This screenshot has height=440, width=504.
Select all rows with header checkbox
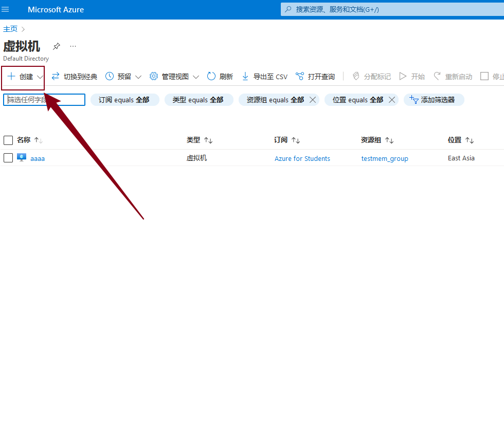pyautogui.click(x=8, y=140)
